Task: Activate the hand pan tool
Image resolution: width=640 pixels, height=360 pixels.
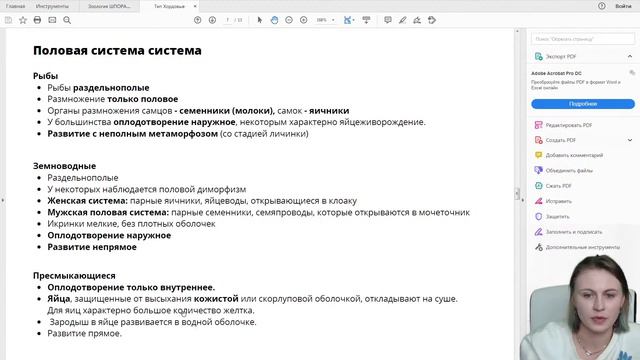Action: (x=274, y=20)
